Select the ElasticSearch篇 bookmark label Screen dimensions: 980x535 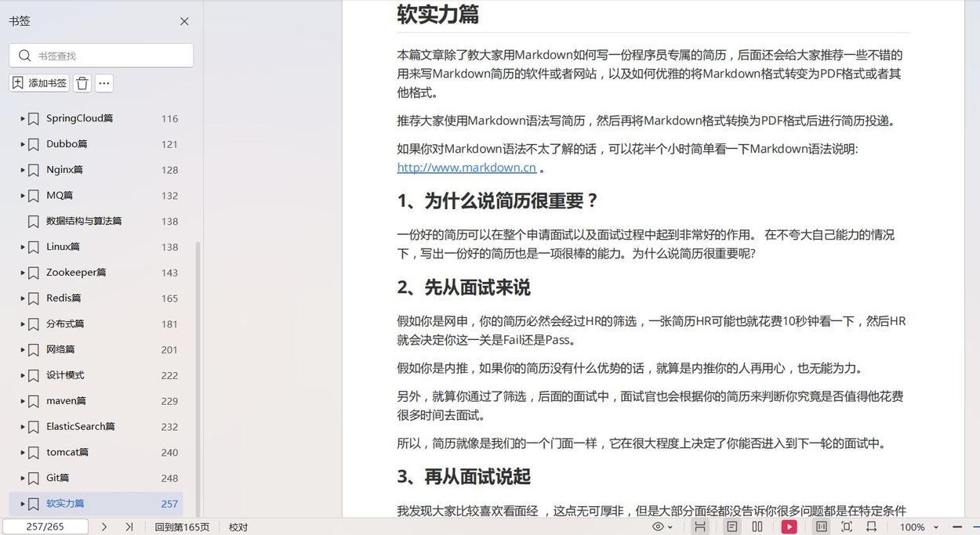pos(81,427)
